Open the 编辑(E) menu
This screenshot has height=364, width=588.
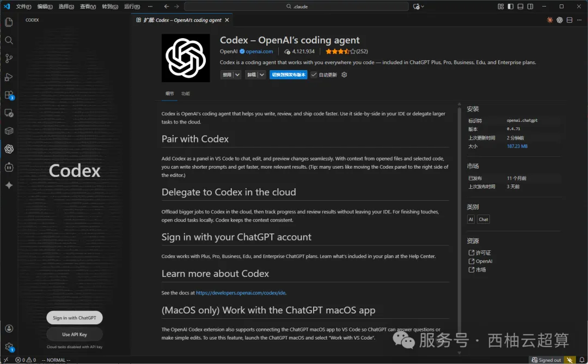45,7
